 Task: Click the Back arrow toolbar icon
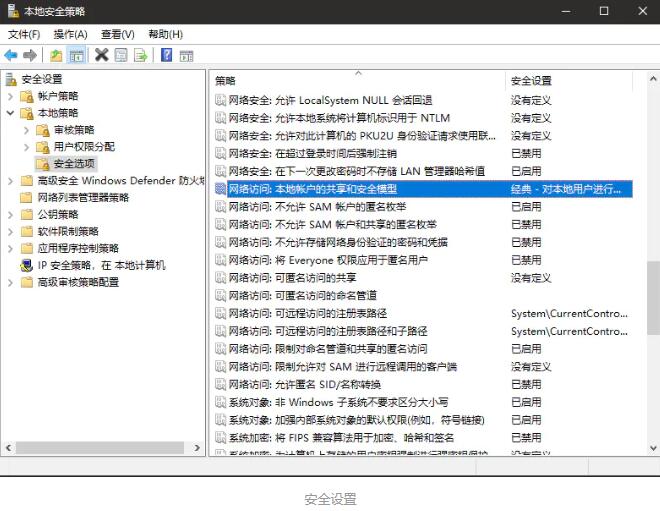coord(11,55)
